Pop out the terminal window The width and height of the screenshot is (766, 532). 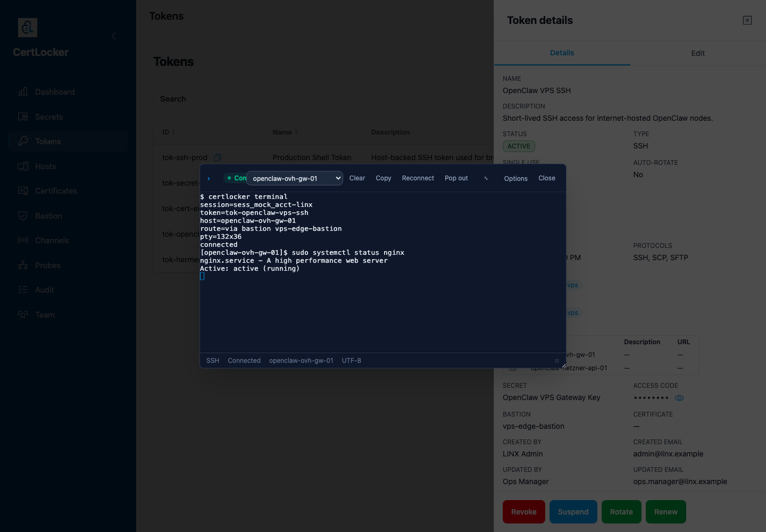click(456, 178)
